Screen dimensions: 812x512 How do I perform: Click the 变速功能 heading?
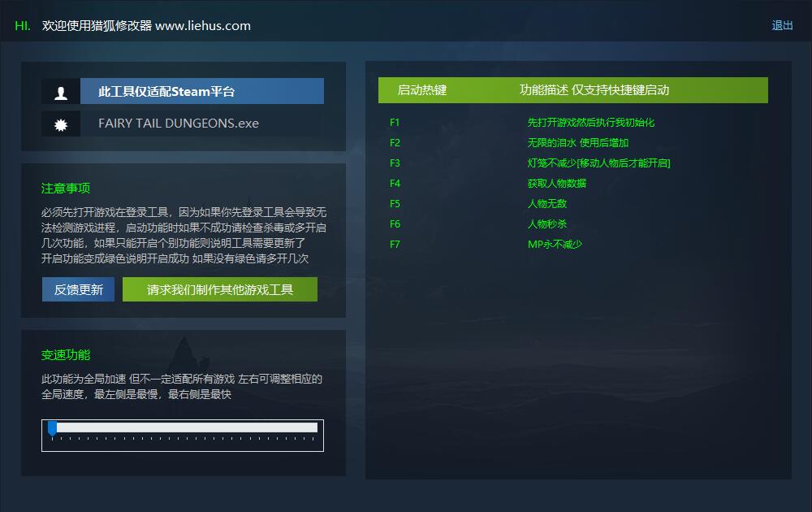(66, 355)
